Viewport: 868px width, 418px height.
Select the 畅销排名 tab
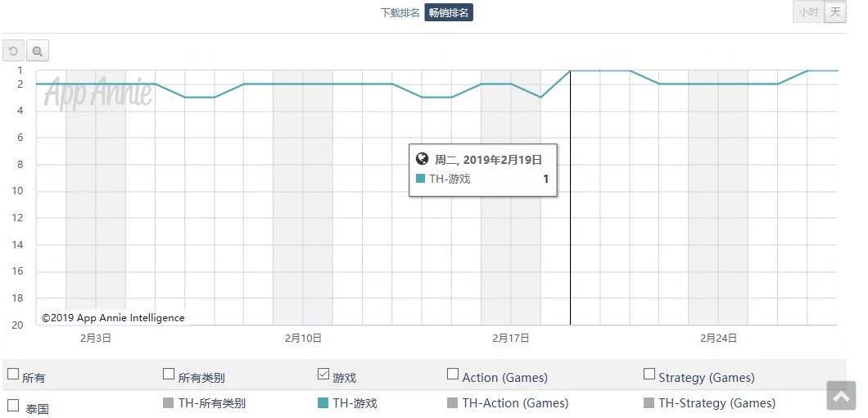click(x=449, y=12)
